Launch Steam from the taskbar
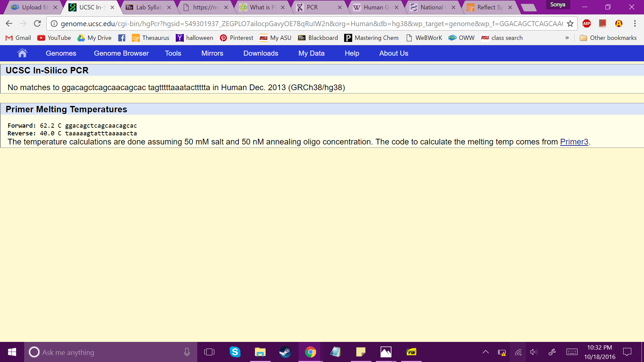Image resolution: width=644 pixels, height=362 pixels. pos(285,352)
